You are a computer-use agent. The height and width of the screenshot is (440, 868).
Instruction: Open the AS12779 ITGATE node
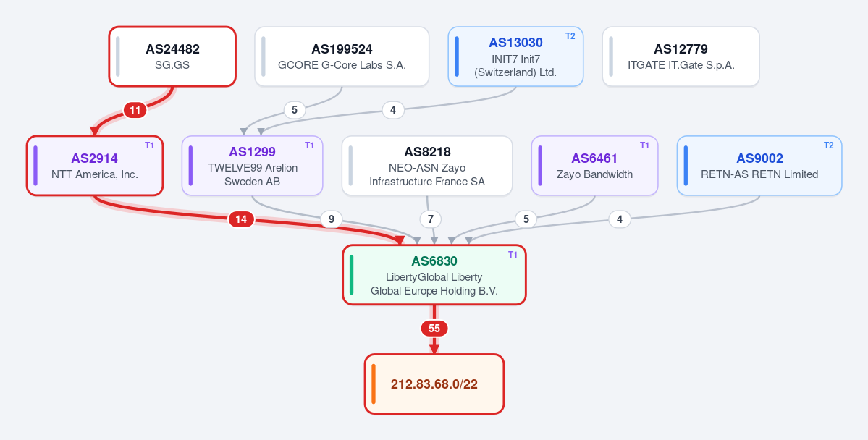click(x=681, y=56)
